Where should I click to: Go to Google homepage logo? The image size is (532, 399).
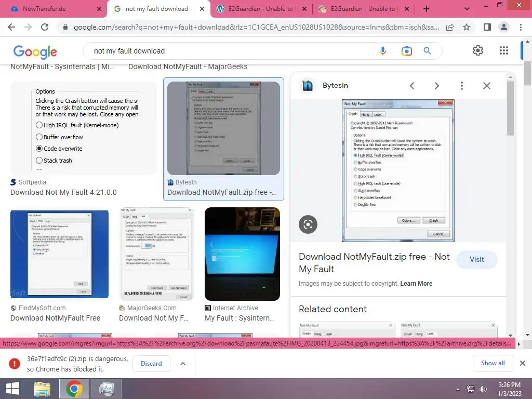[35, 51]
